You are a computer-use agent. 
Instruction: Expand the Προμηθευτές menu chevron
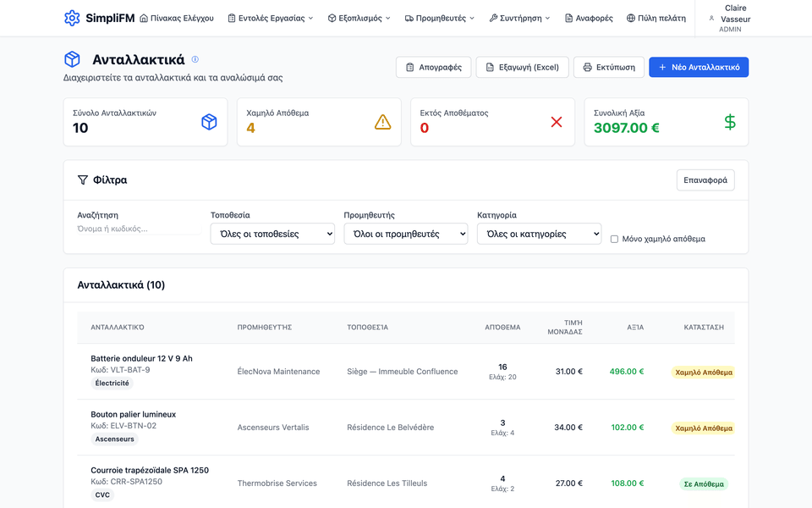[x=472, y=18]
